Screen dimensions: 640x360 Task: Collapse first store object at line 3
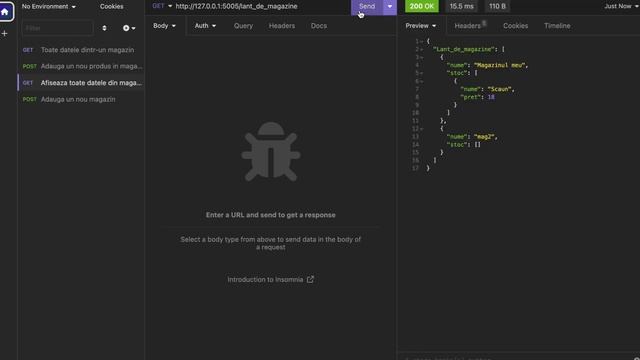tap(422, 58)
